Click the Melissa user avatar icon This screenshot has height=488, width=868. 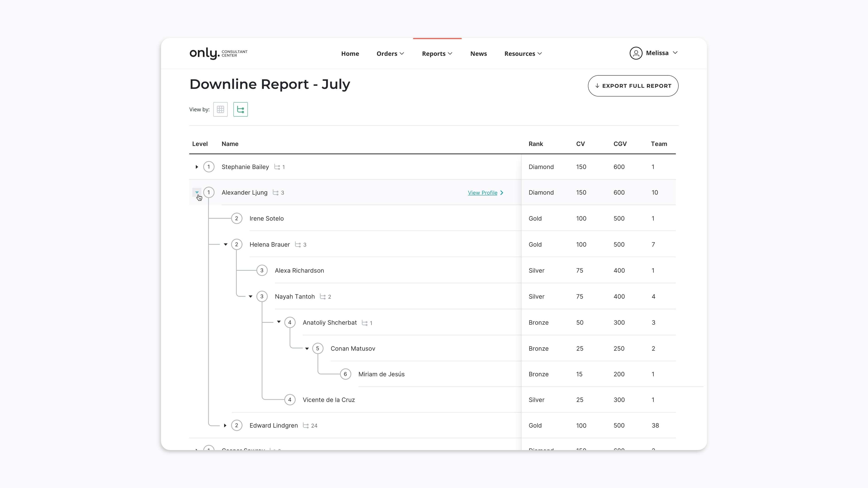tap(636, 53)
